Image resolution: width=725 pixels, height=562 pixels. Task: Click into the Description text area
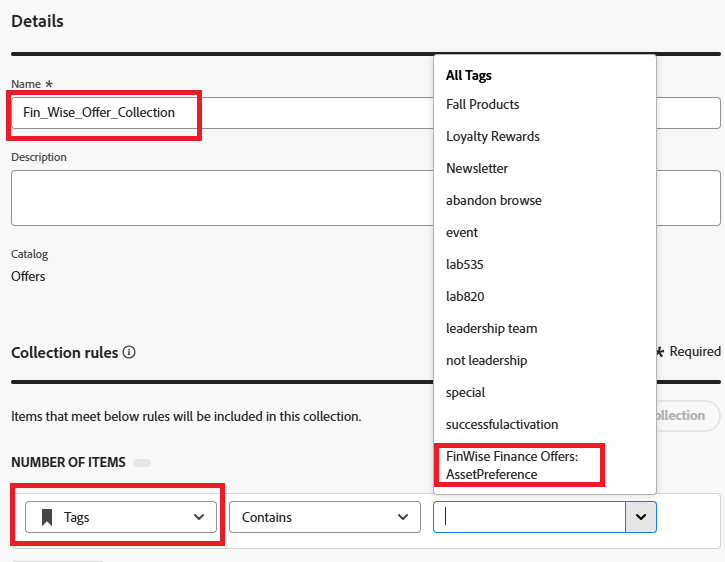(220, 197)
